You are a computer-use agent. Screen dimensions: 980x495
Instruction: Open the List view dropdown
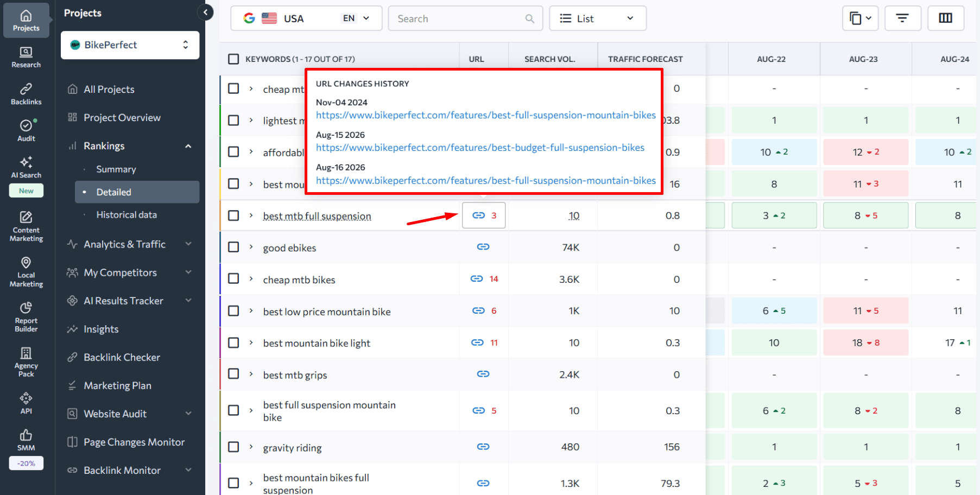[598, 18]
